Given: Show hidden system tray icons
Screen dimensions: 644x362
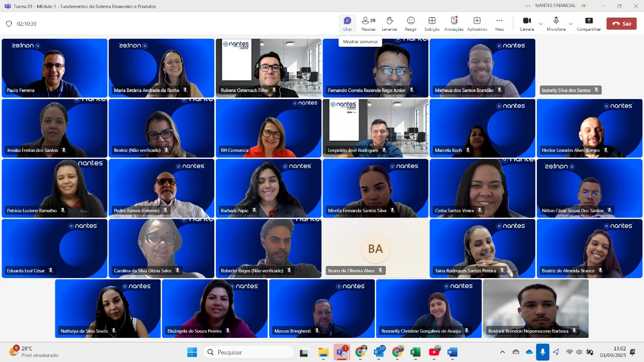Looking at the screenshot, I should pos(502,352).
